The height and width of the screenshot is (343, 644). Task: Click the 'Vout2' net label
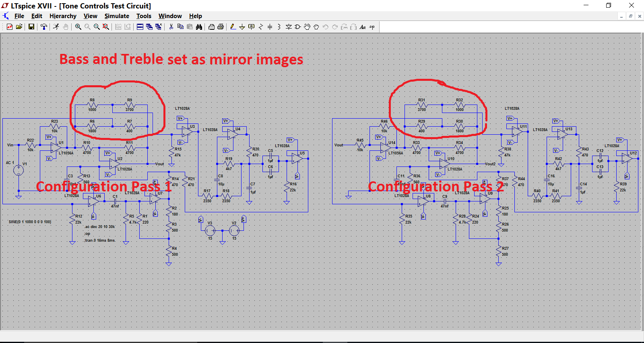[x=490, y=164]
